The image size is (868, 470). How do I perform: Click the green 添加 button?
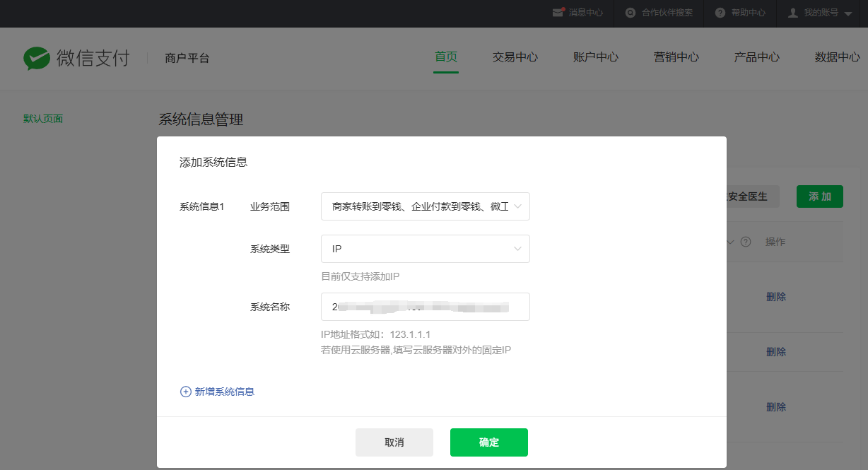tap(819, 196)
